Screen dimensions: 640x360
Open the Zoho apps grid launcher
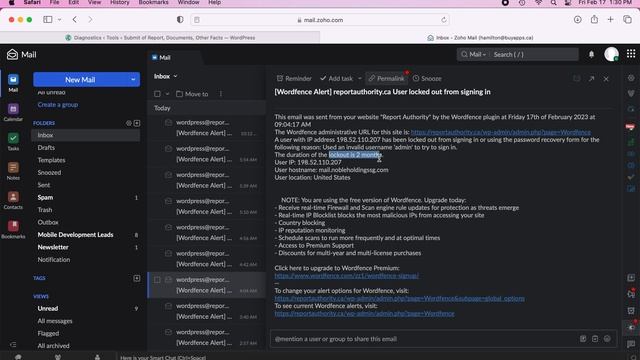coord(631,54)
